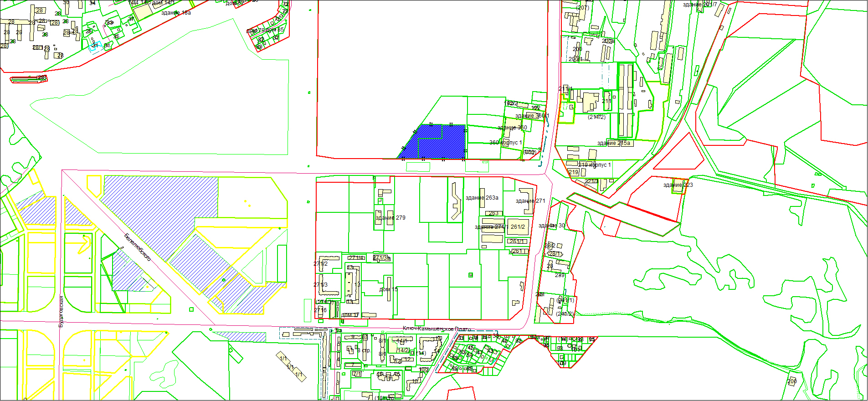The height and width of the screenshot is (401, 868).
Task: Select the здание 18а label
Action: [x=176, y=13]
